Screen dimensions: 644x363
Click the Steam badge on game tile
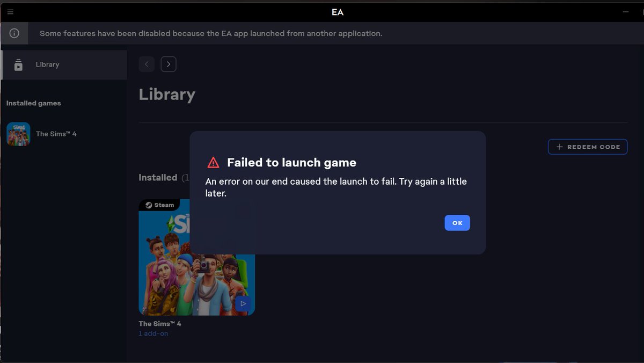[159, 205]
